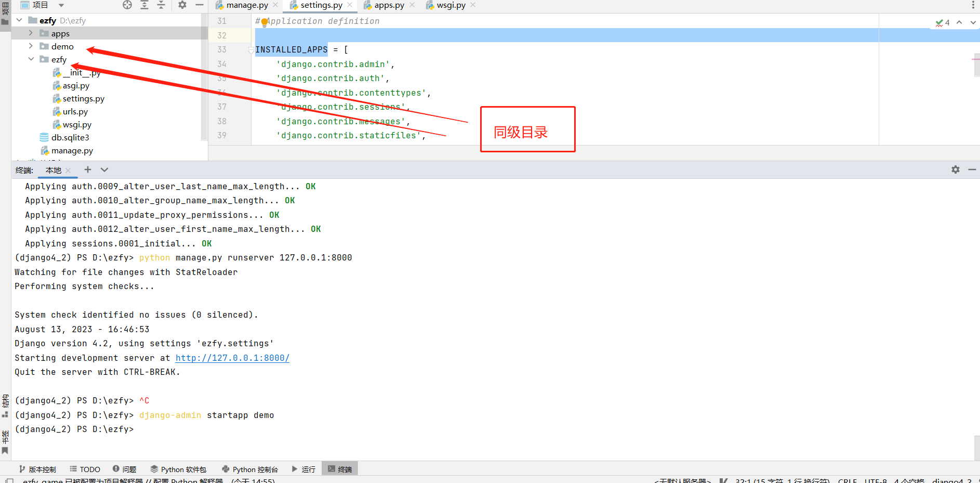Screen dimensions: 980x483
Task: Hide the terminal panel
Action: coord(972,169)
